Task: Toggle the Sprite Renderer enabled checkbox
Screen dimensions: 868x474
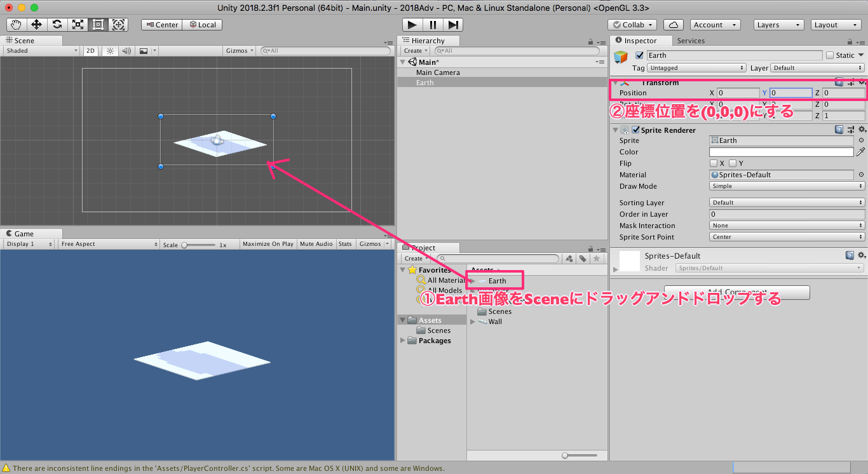Action: pyautogui.click(x=635, y=130)
